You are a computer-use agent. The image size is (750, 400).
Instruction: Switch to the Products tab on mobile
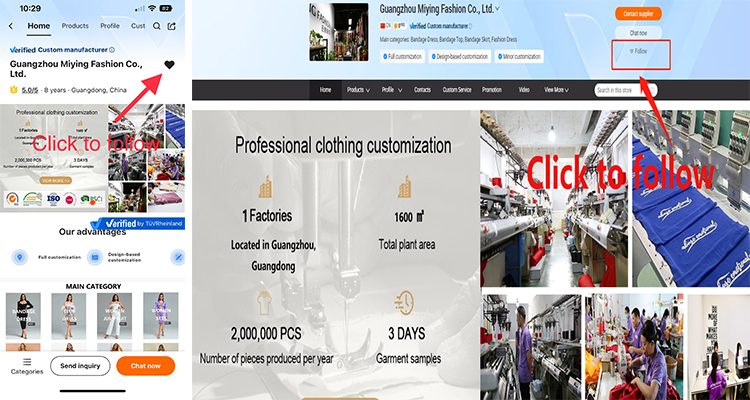tap(75, 26)
